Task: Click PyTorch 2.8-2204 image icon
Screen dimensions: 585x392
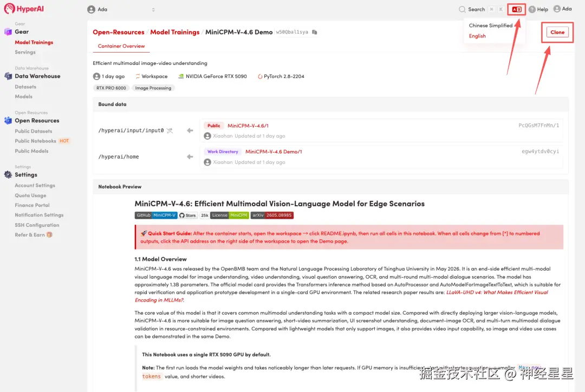Action: (x=260, y=76)
